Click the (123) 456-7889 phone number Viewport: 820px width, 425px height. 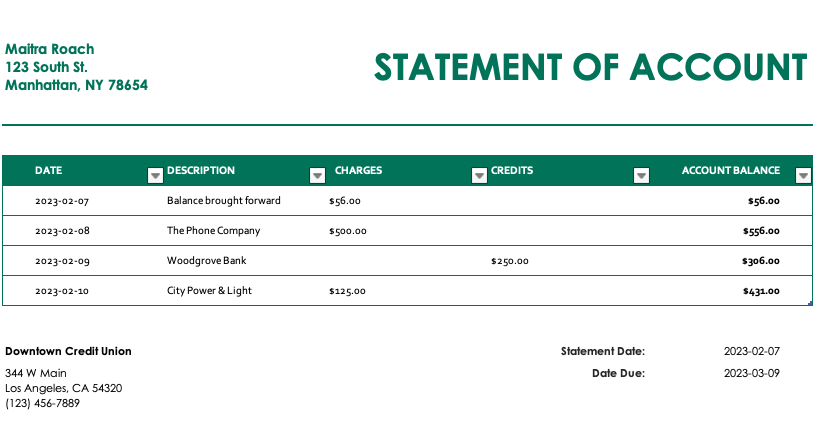coord(42,403)
